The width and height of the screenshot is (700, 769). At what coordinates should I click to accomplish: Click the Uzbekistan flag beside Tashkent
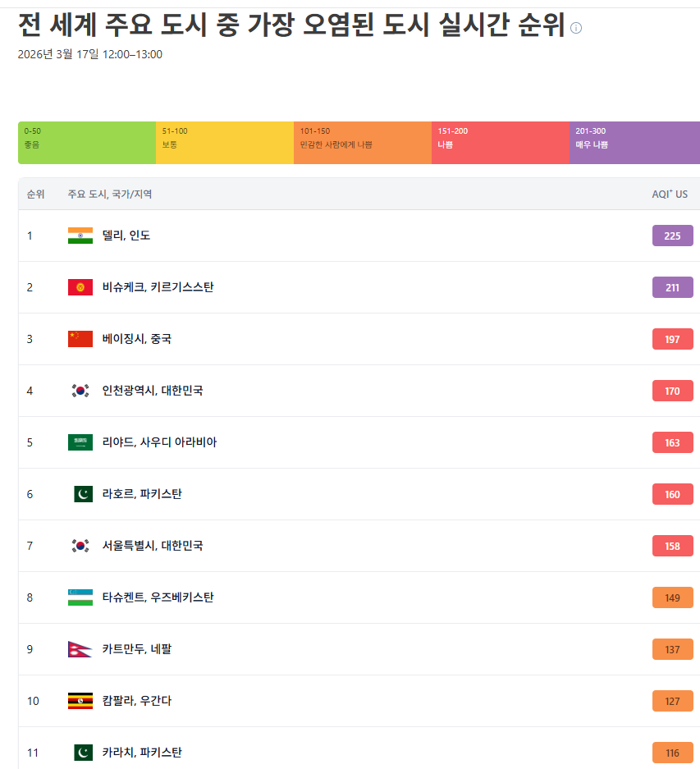point(80,597)
